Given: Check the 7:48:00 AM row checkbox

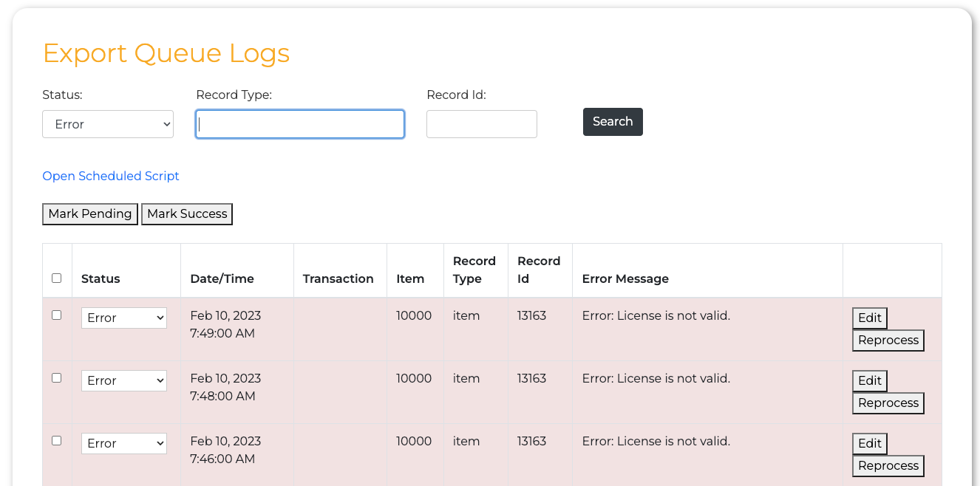Looking at the screenshot, I should pyautogui.click(x=57, y=377).
